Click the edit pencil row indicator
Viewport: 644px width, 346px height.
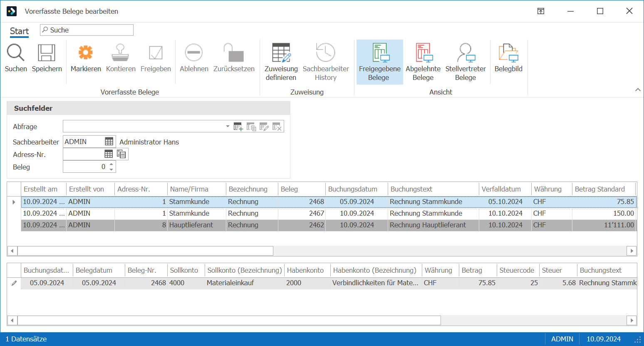point(14,283)
